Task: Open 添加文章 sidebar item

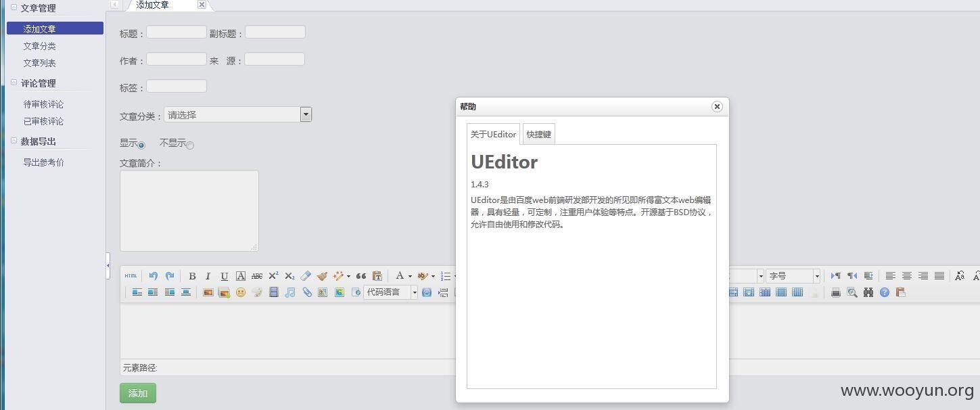Action: coord(55,28)
